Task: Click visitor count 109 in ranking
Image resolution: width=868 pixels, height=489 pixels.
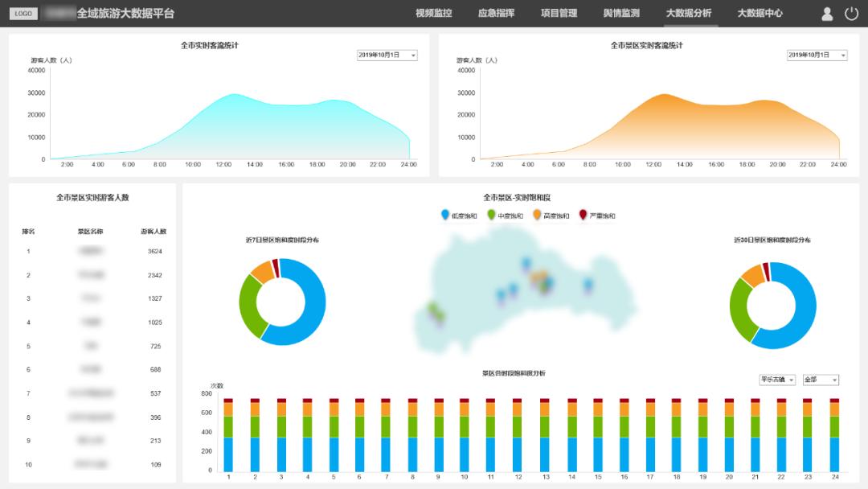Action: pyautogui.click(x=156, y=465)
